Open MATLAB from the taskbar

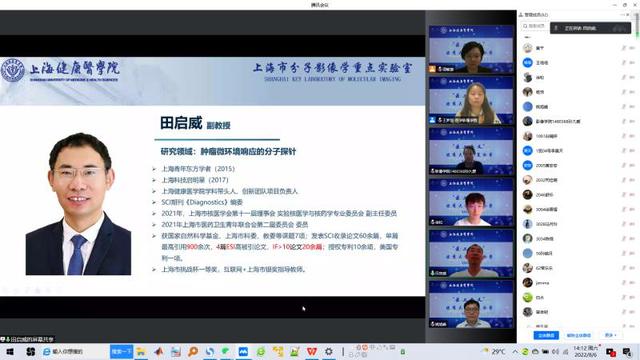click(159, 351)
